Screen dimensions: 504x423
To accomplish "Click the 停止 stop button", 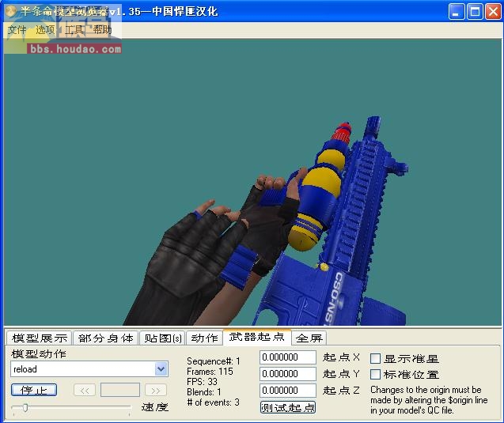I will tap(34, 391).
